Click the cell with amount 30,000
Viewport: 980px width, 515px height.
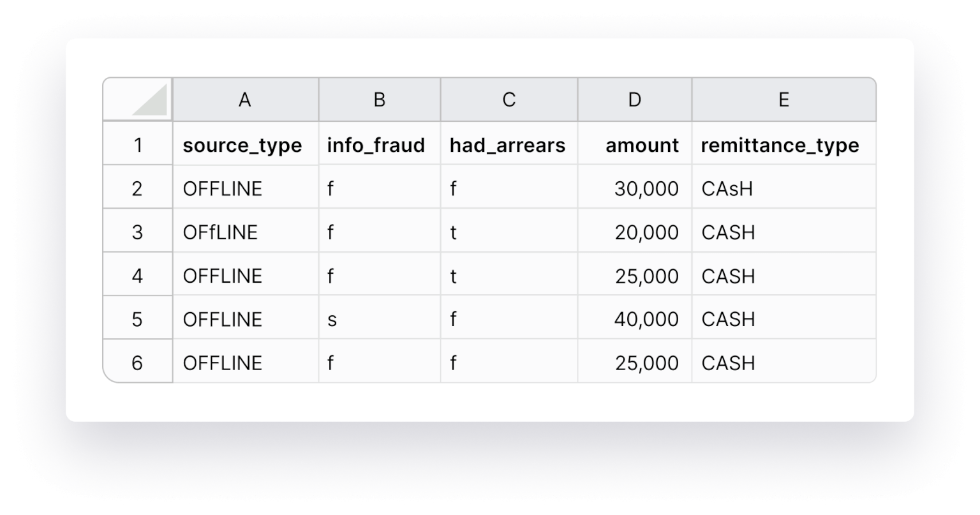point(634,188)
